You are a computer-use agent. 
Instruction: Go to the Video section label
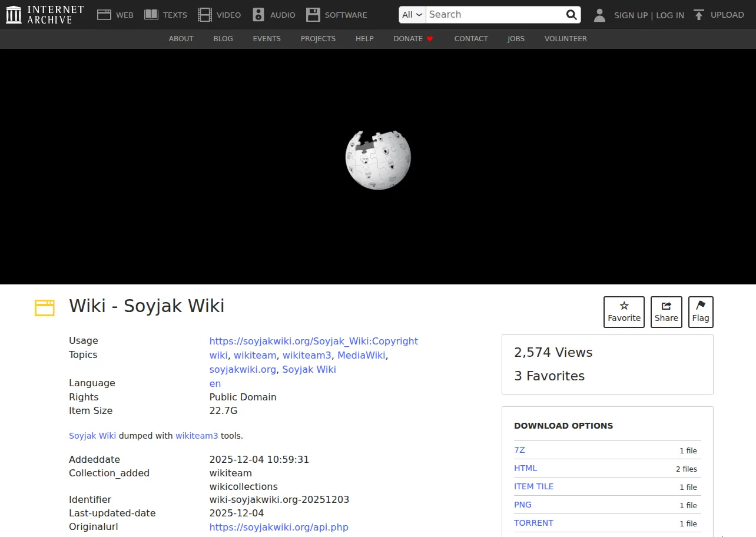coord(228,15)
